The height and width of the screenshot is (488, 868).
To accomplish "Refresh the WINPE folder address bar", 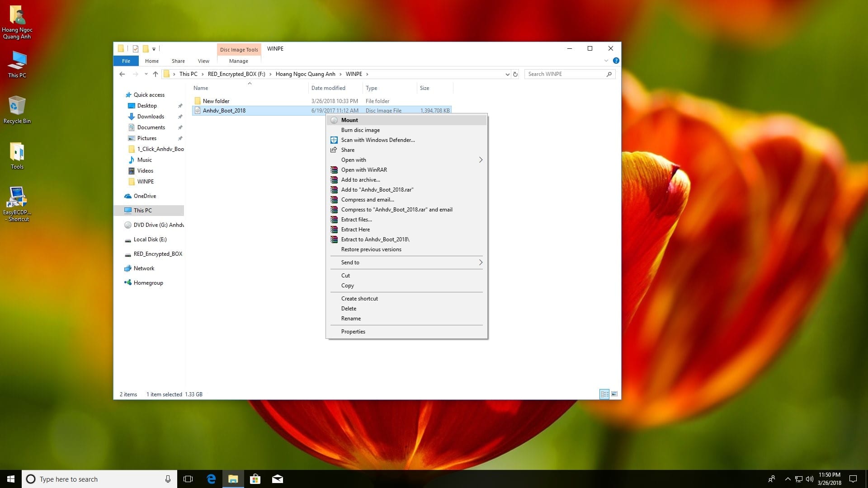I will [x=515, y=74].
